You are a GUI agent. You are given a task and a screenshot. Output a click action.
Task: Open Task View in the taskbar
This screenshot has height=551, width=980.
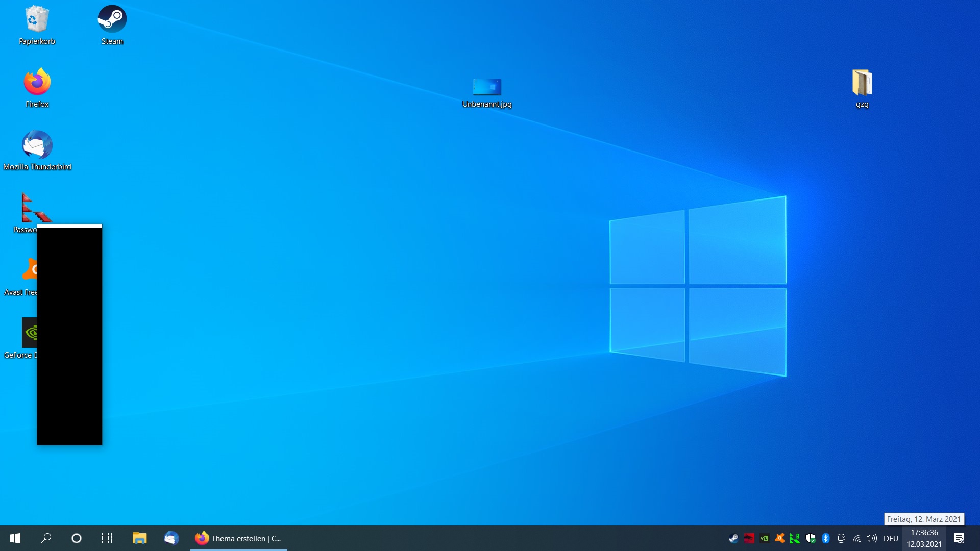107,538
